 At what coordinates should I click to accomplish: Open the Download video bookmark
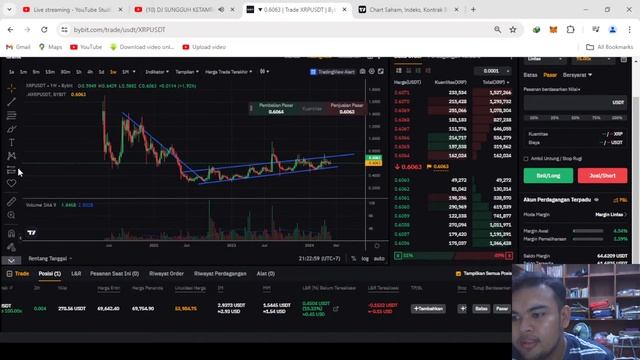[x=142, y=47]
